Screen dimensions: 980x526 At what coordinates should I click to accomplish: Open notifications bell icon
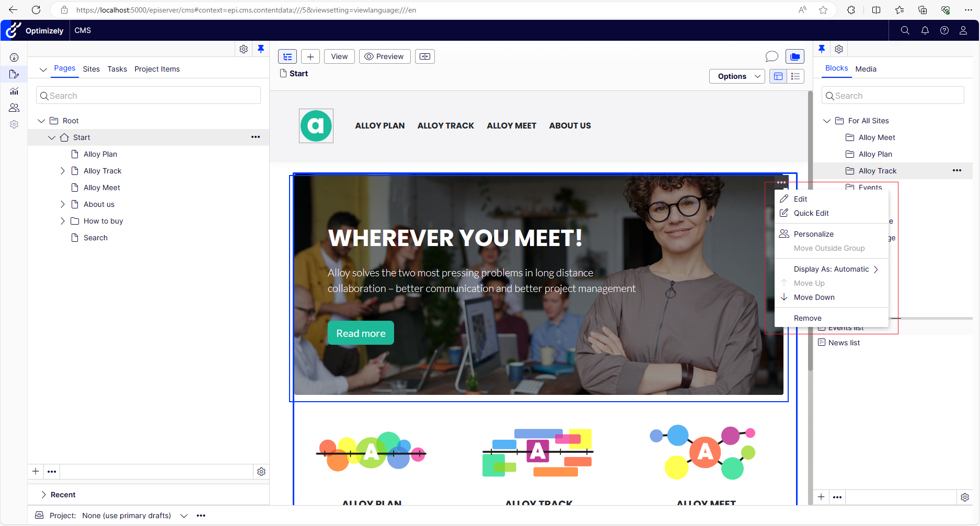tap(925, 30)
